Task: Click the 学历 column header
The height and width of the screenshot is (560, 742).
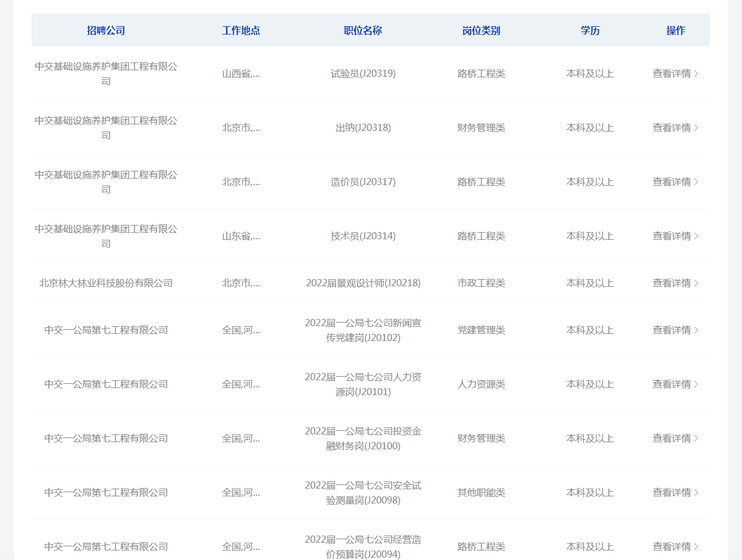Action: click(590, 31)
